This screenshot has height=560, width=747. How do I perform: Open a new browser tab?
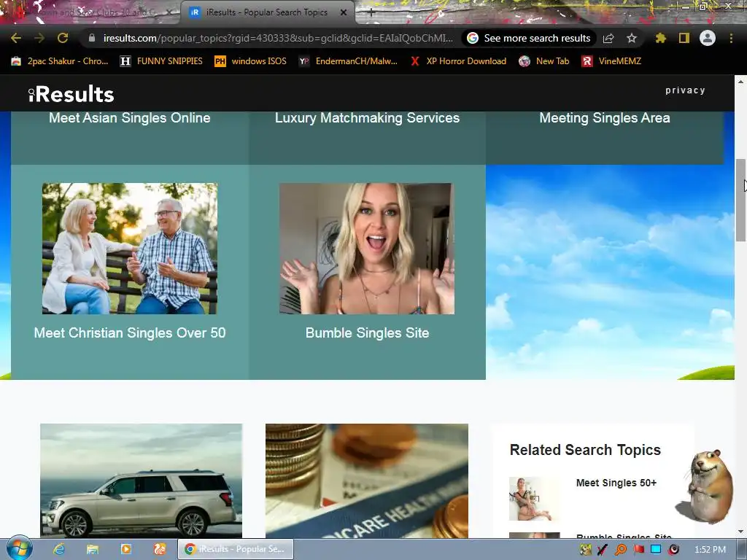click(371, 13)
